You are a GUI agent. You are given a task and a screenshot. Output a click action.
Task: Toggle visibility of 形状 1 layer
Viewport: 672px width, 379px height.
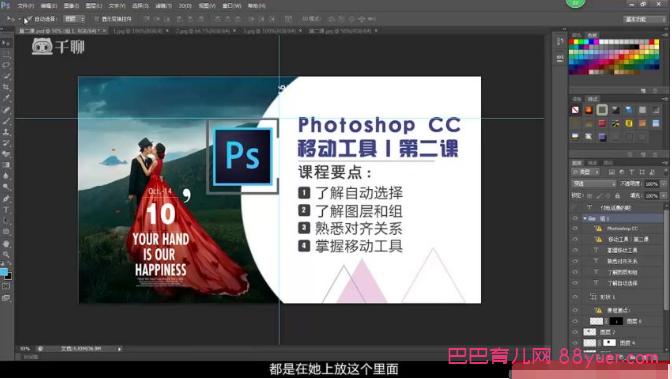click(x=575, y=297)
